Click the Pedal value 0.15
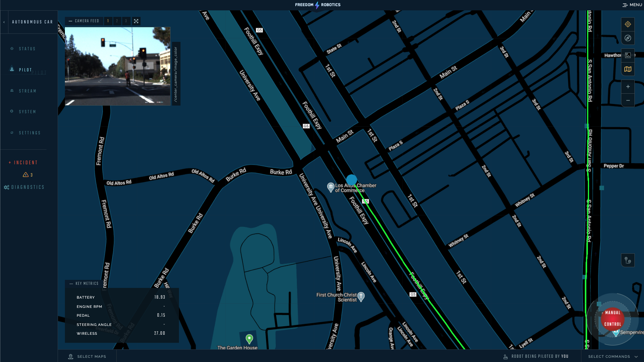Screen dimensions: 644x362 click(161, 315)
